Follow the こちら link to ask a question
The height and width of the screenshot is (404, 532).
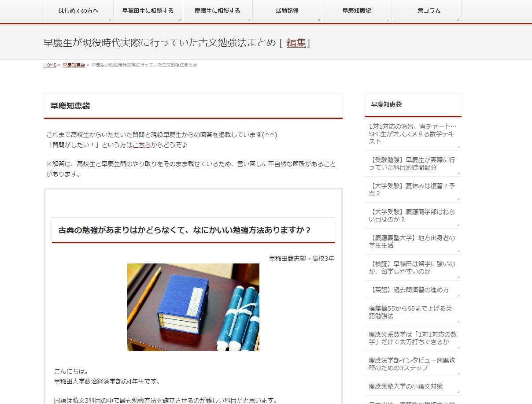(x=141, y=145)
